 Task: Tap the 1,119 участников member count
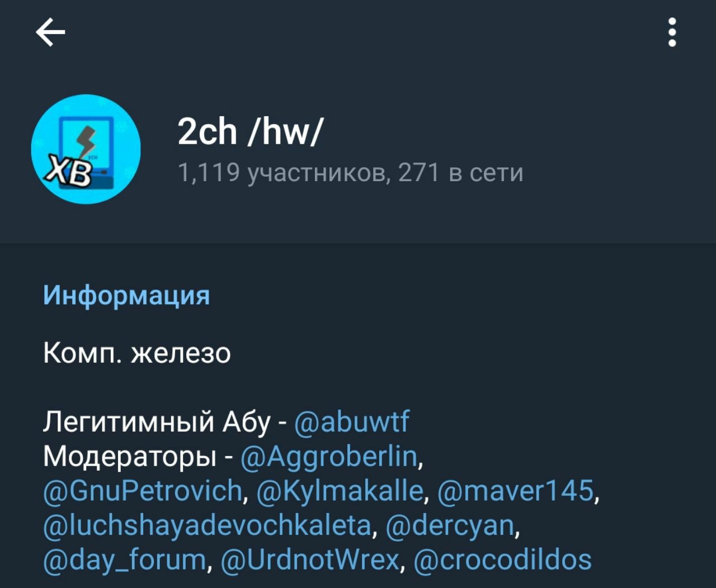(x=282, y=173)
